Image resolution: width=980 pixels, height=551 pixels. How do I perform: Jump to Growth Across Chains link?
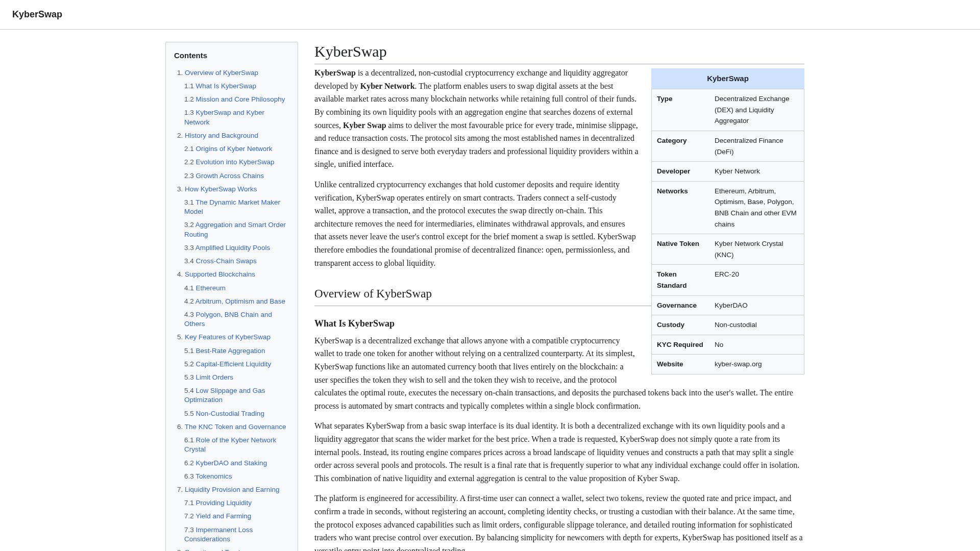tap(230, 176)
